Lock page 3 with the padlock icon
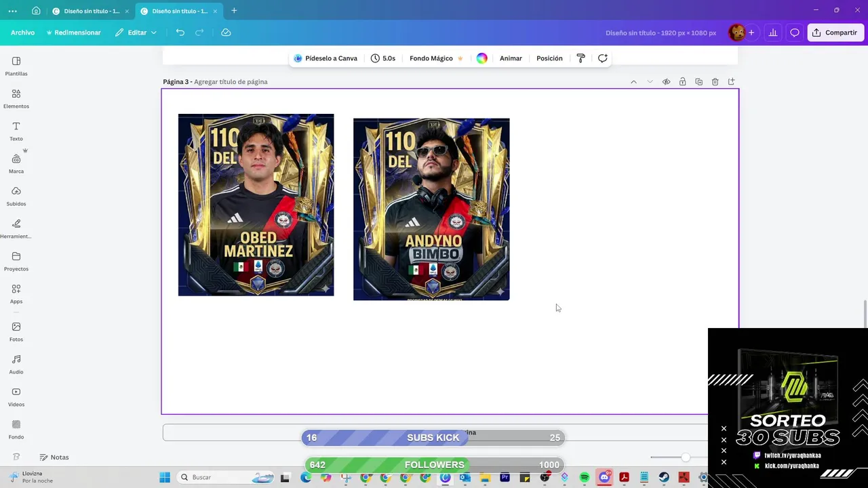The width and height of the screenshot is (868, 488). 682,82
